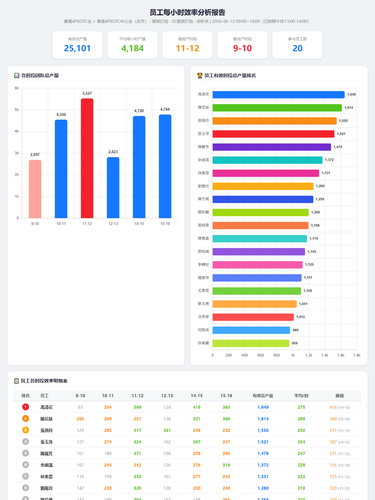Click the yellow rank 3 badge in the table
375x500 pixels.
pyautogui.click(x=25, y=430)
